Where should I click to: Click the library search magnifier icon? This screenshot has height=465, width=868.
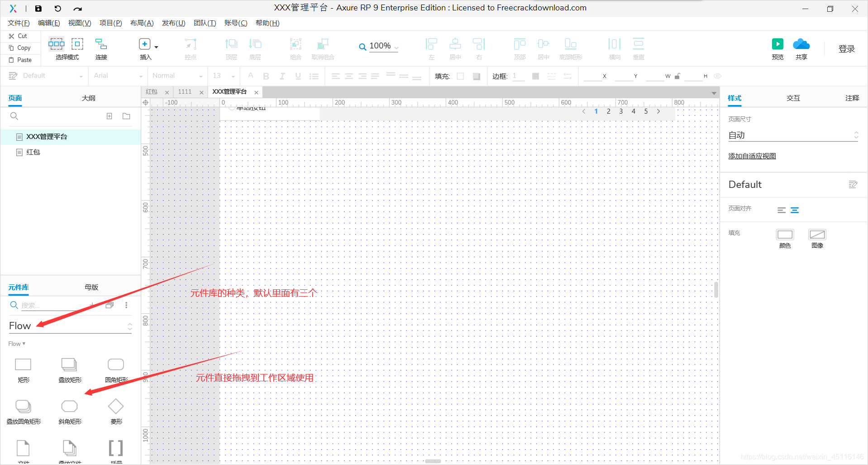[14, 305]
